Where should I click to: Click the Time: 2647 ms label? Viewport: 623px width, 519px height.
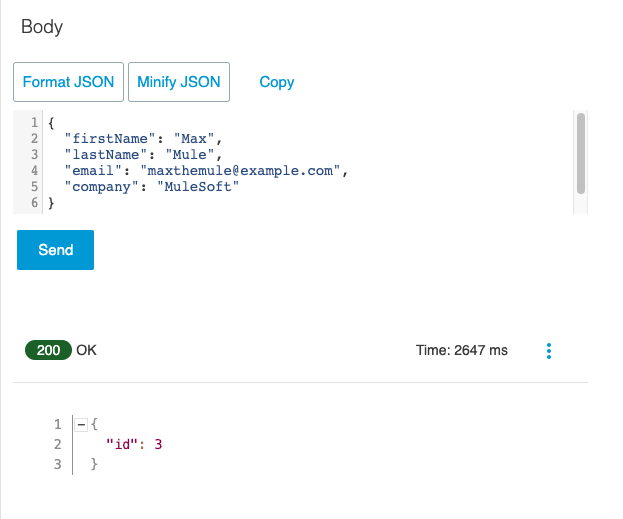point(461,351)
